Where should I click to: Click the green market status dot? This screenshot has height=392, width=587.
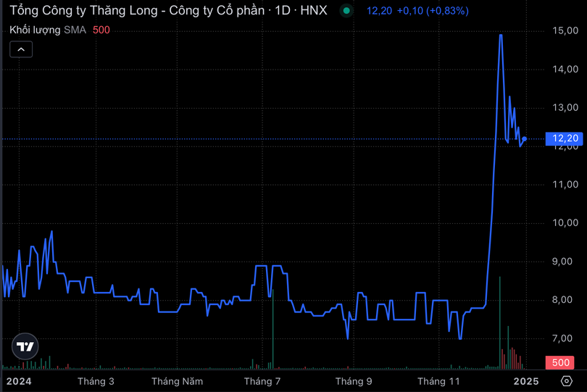pos(346,11)
